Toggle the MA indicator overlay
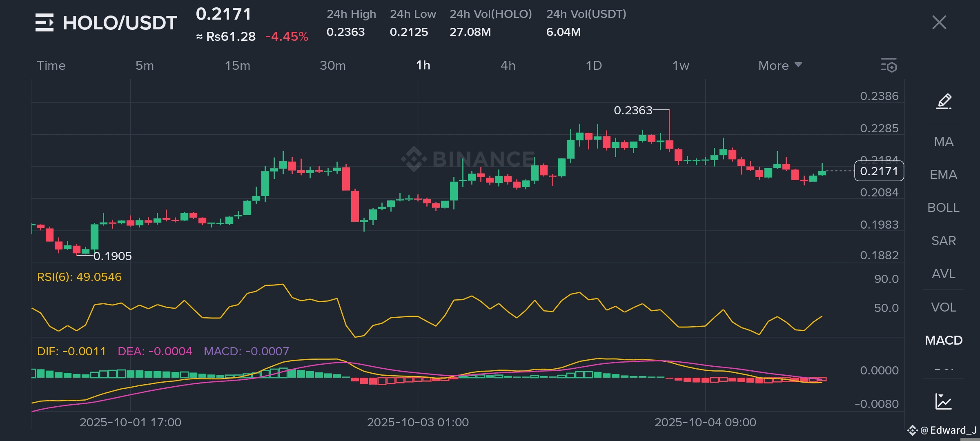 tap(944, 141)
